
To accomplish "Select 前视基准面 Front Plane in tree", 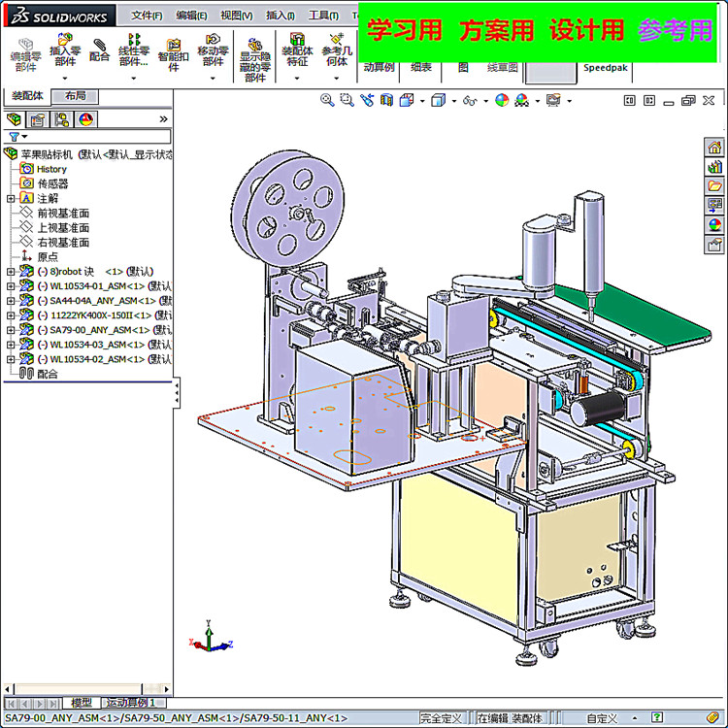I will click(x=63, y=214).
